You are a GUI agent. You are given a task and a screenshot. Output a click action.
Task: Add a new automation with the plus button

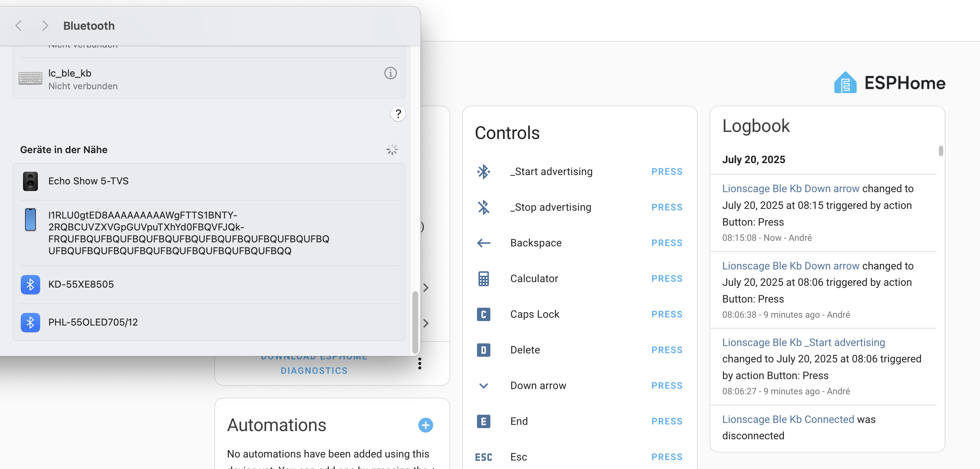(425, 425)
